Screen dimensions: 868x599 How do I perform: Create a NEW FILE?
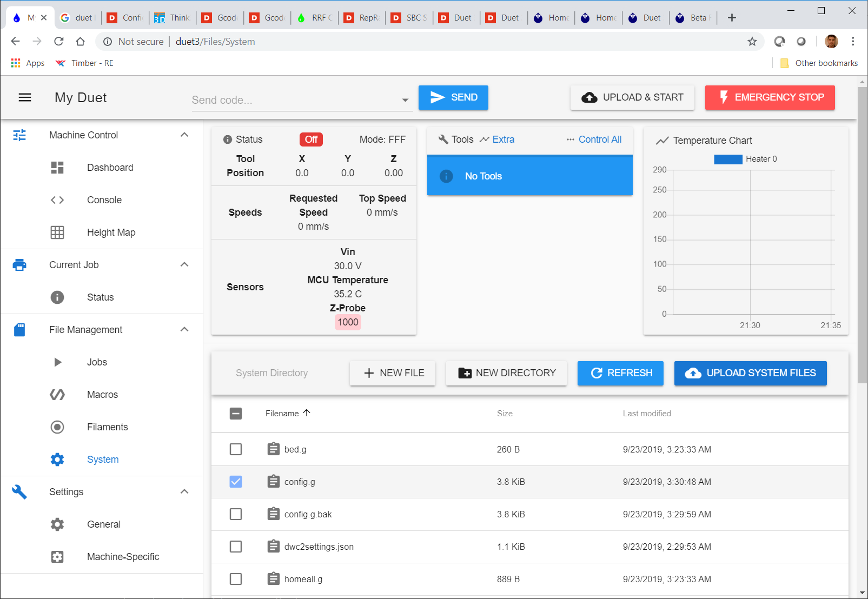click(393, 373)
